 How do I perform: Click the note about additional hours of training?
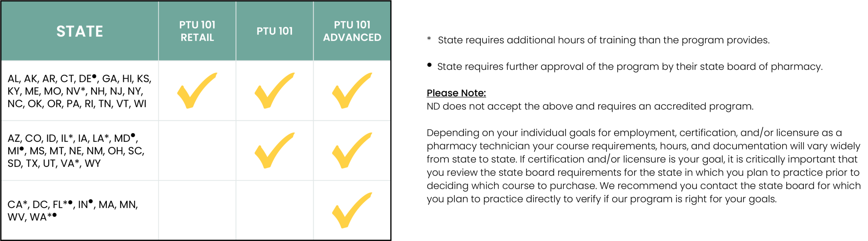(603, 40)
